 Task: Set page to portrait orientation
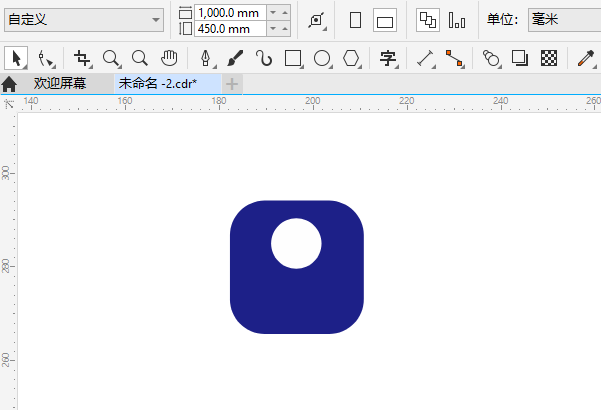pos(356,20)
